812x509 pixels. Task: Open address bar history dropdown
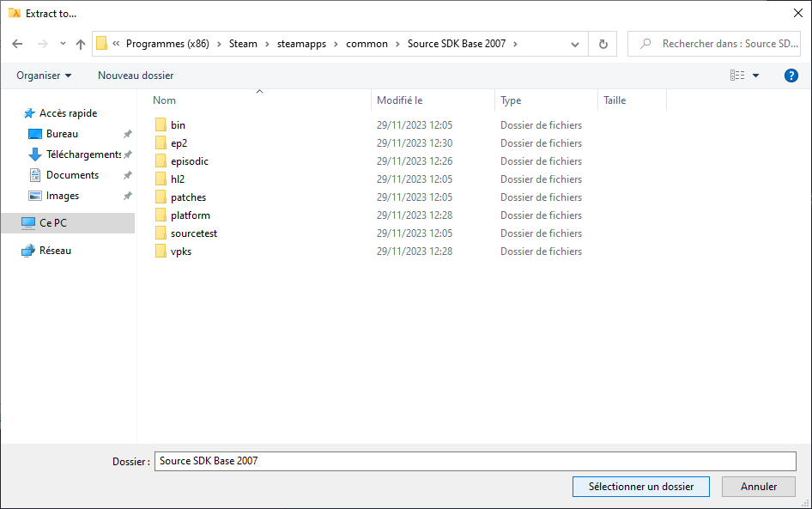[575, 45]
